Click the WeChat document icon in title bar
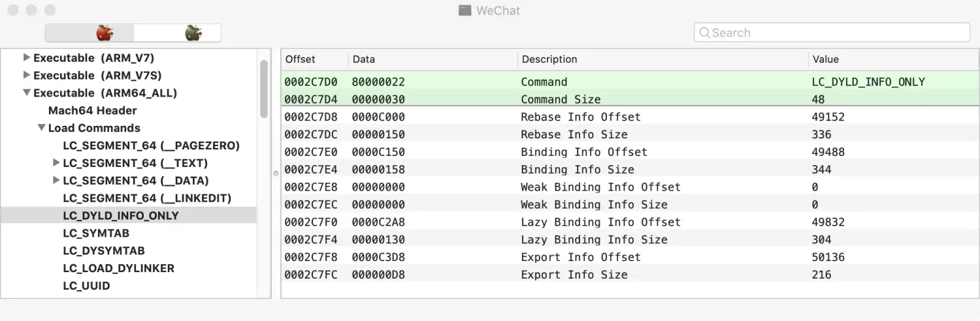 point(465,10)
